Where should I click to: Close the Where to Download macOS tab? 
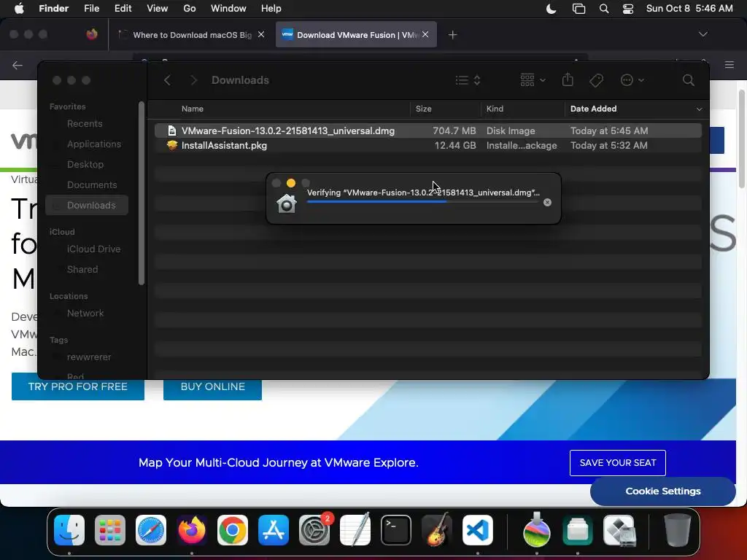pos(261,34)
